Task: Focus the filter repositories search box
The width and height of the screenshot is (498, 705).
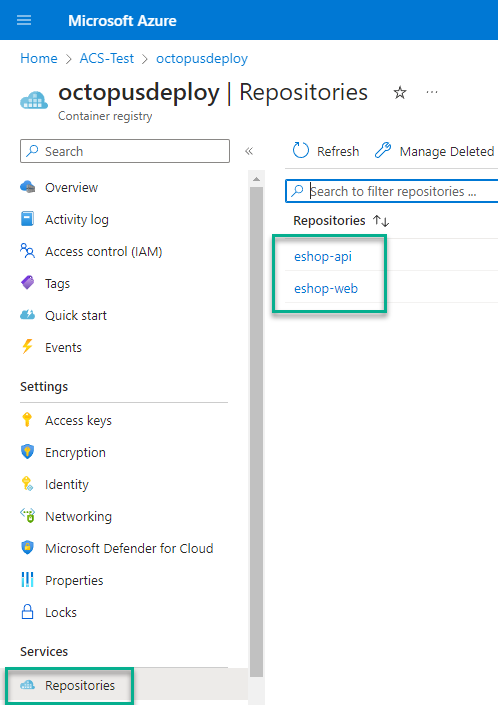Action: point(392,191)
